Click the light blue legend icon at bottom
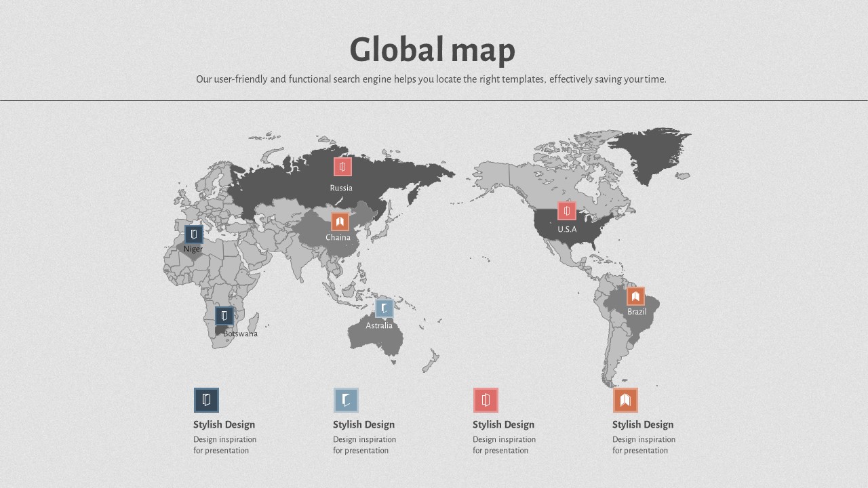The height and width of the screenshot is (488, 868). 346,400
